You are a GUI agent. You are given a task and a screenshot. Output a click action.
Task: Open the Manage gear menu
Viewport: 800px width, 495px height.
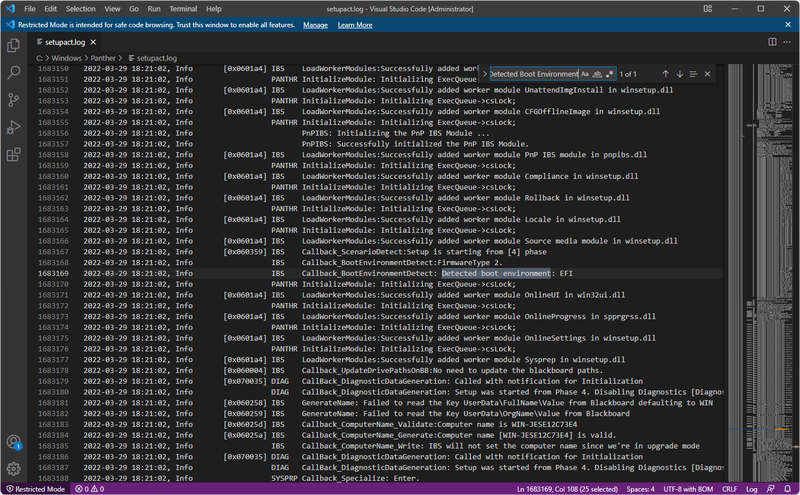pyautogui.click(x=14, y=468)
